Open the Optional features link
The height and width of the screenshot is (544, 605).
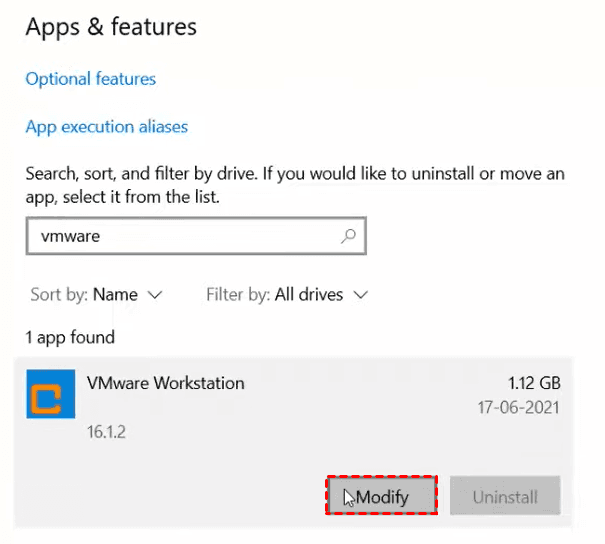click(x=91, y=78)
